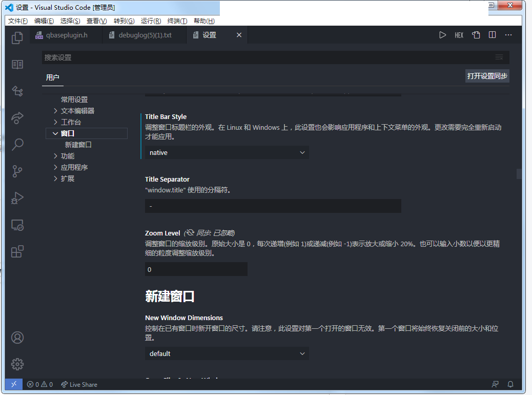Viewport: 532px width, 395px height.
Task: Open the Accounts menu icon
Action: coord(17,338)
